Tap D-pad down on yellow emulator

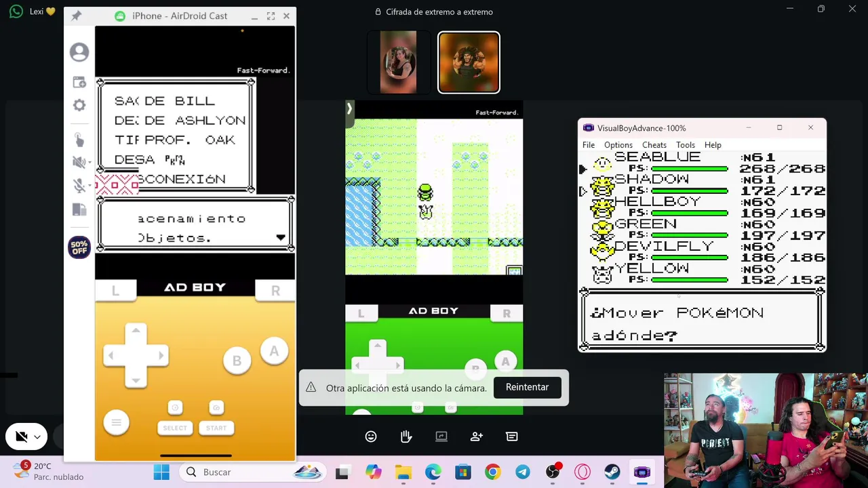(x=136, y=379)
